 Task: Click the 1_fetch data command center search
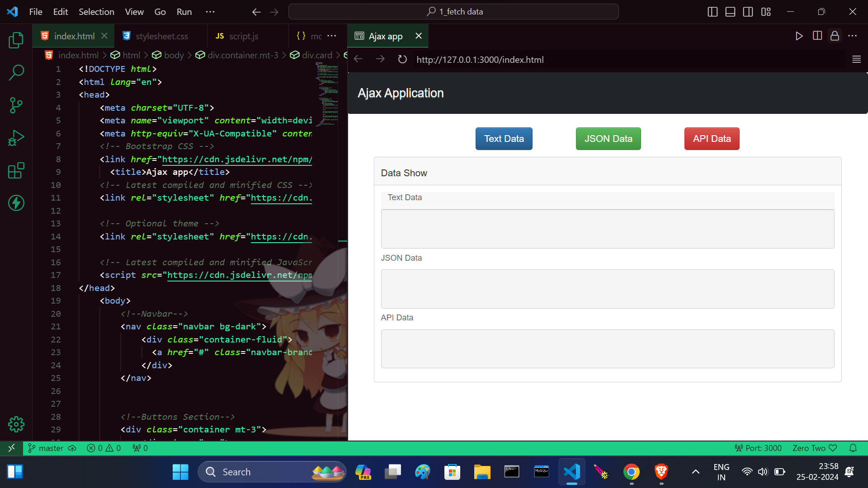453,12
